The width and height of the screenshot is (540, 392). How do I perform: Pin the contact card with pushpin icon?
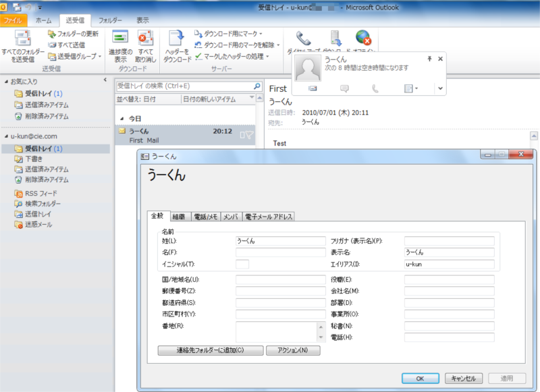pos(429,59)
